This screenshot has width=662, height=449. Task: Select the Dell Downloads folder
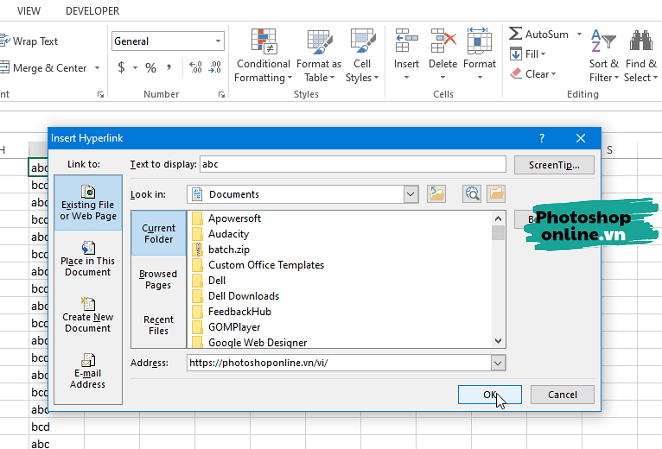tap(236, 296)
